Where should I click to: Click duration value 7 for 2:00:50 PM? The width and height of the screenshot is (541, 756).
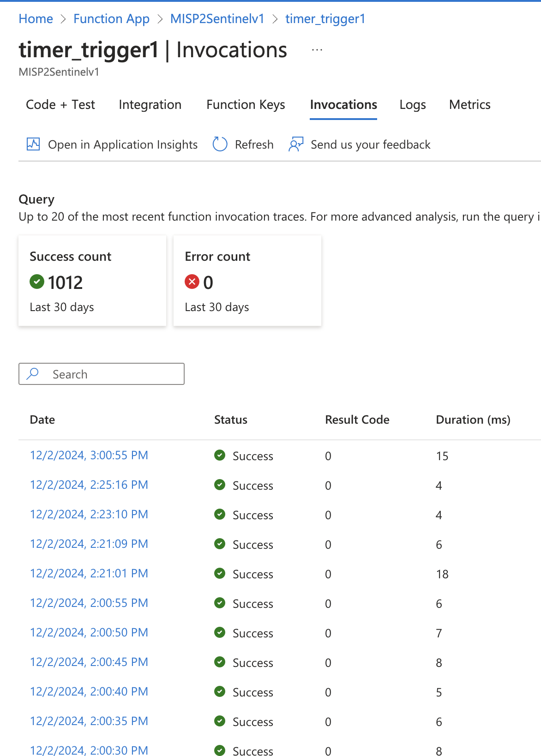pyautogui.click(x=439, y=633)
